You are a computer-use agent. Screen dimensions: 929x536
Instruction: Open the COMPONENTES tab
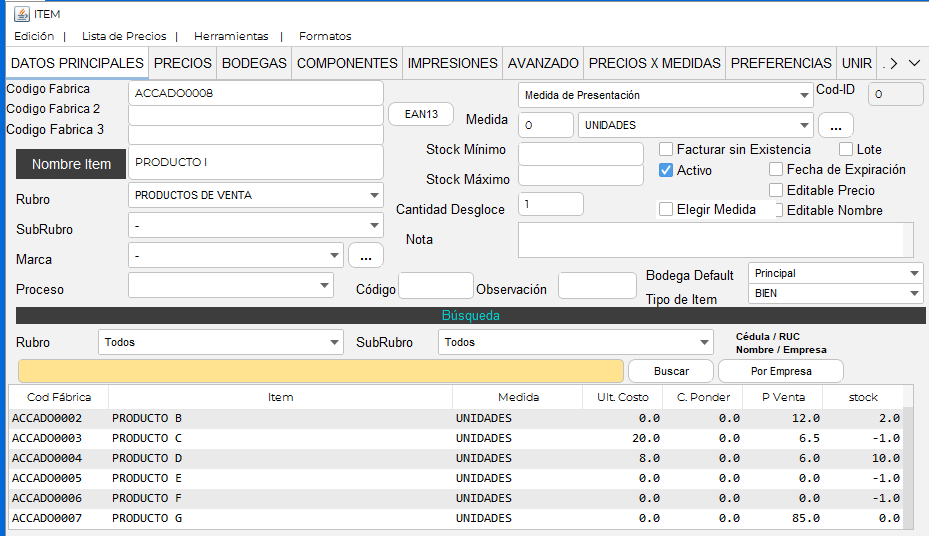[x=347, y=63]
